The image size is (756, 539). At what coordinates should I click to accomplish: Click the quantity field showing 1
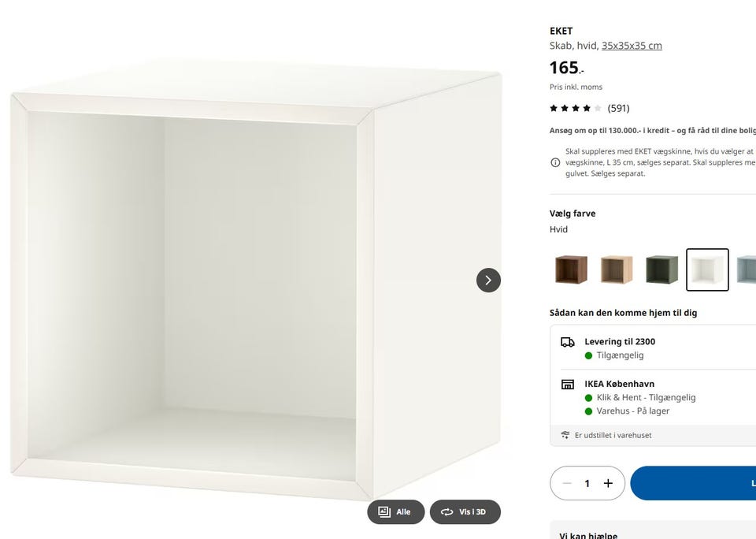[587, 483]
